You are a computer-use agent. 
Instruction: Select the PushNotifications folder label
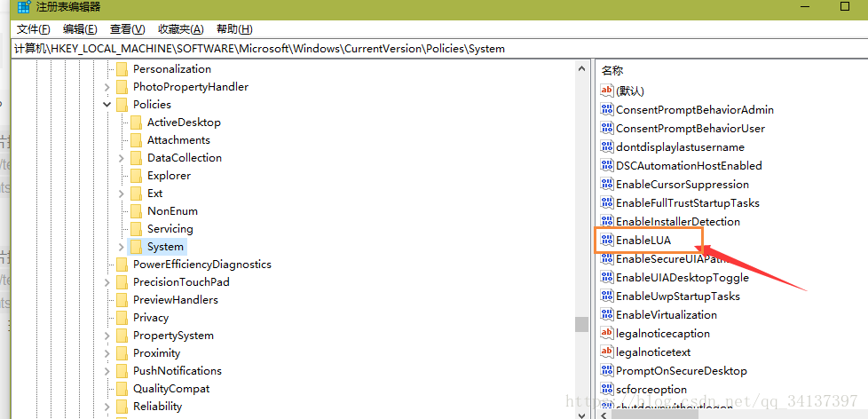178,371
